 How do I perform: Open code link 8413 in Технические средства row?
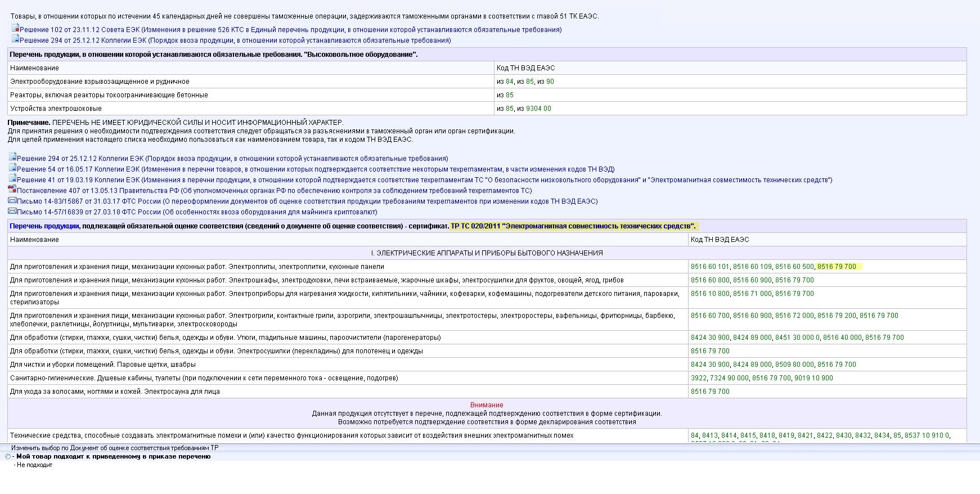pos(710,435)
